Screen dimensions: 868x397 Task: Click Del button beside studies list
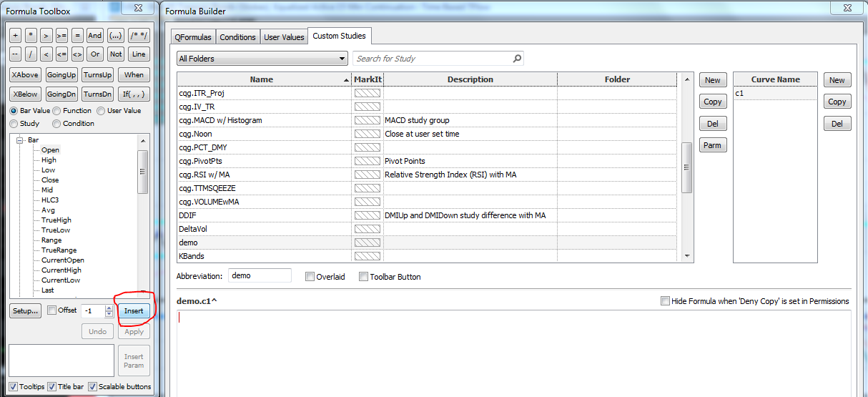click(713, 124)
